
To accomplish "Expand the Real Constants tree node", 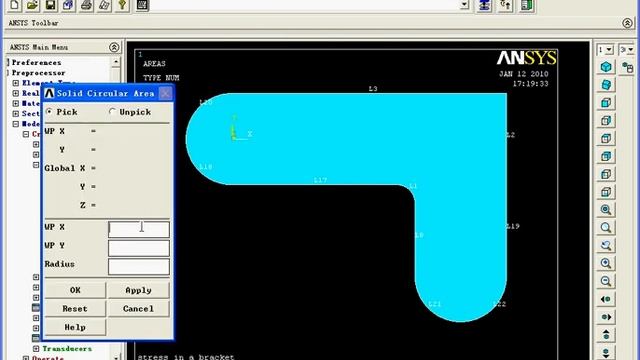I will (x=16, y=93).
